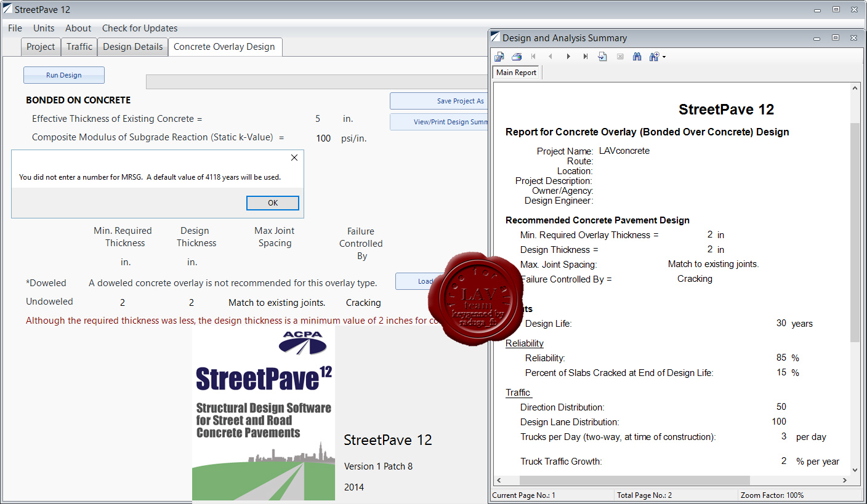
Task: Jump to last page of report
Action: [x=585, y=57]
